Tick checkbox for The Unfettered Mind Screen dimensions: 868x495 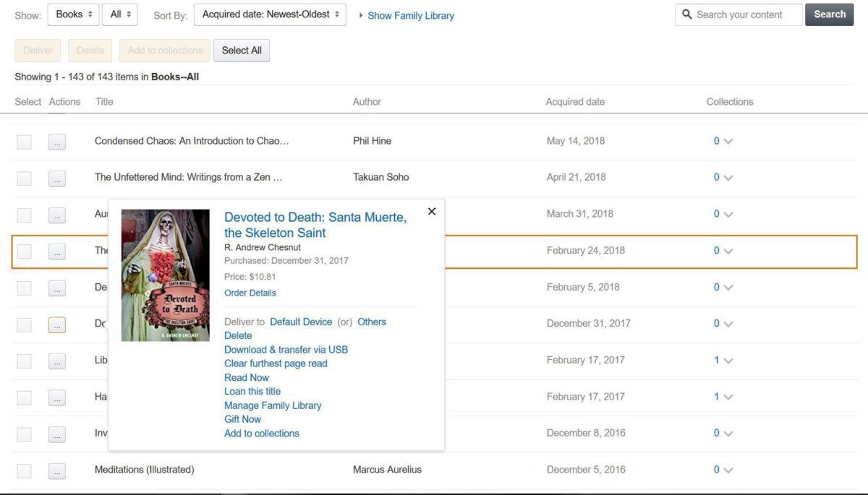click(25, 178)
